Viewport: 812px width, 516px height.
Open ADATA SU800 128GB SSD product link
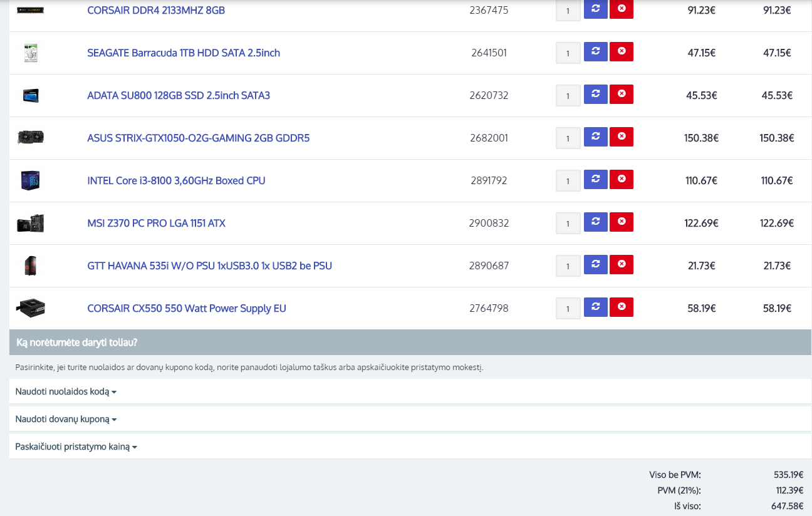[179, 95]
